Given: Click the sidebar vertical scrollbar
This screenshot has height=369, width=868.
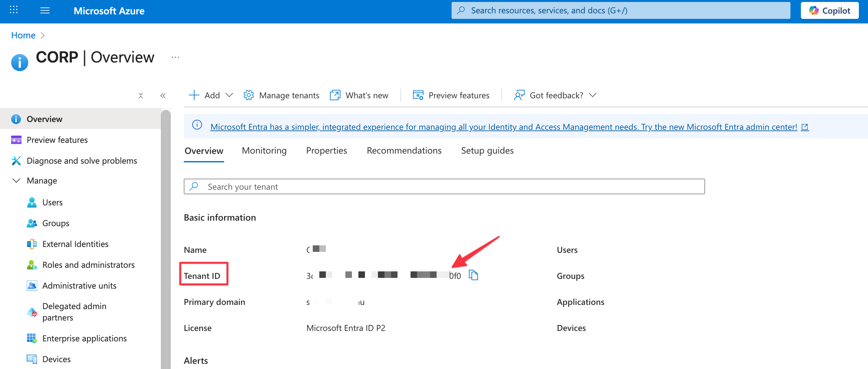Looking at the screenshot, I should pos(166,239).
